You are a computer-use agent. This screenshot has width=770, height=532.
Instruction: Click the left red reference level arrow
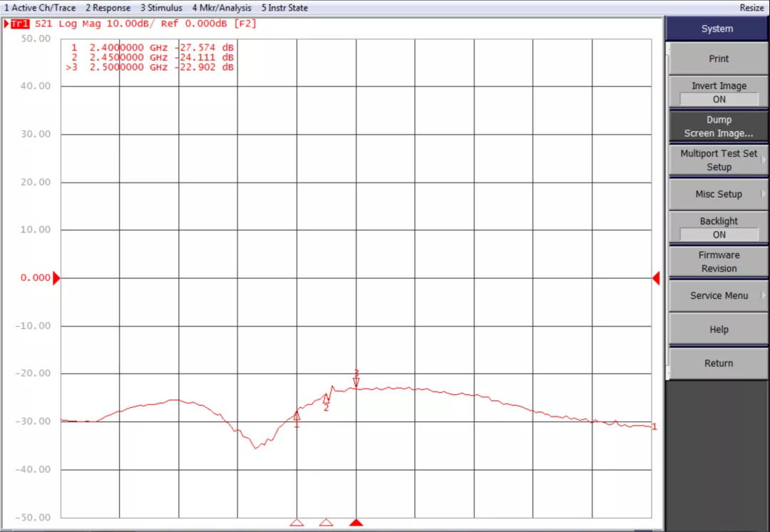(56, 278)
